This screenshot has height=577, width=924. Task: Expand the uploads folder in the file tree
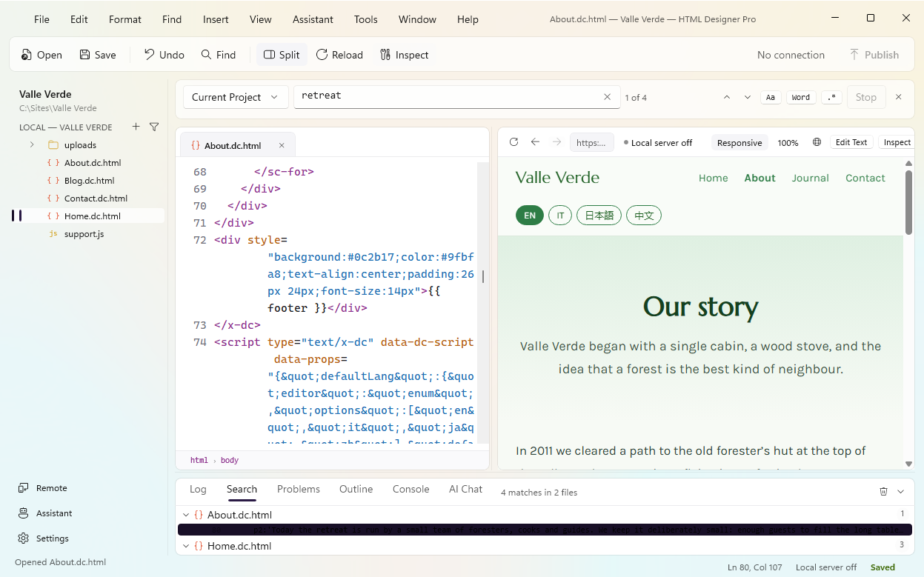click(x=32, y=145)
